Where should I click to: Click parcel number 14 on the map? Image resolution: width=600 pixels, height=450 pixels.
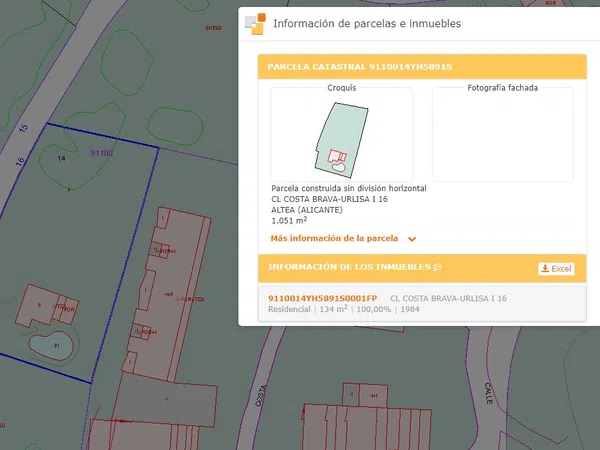pyautogui.click(x=62, y=159)
